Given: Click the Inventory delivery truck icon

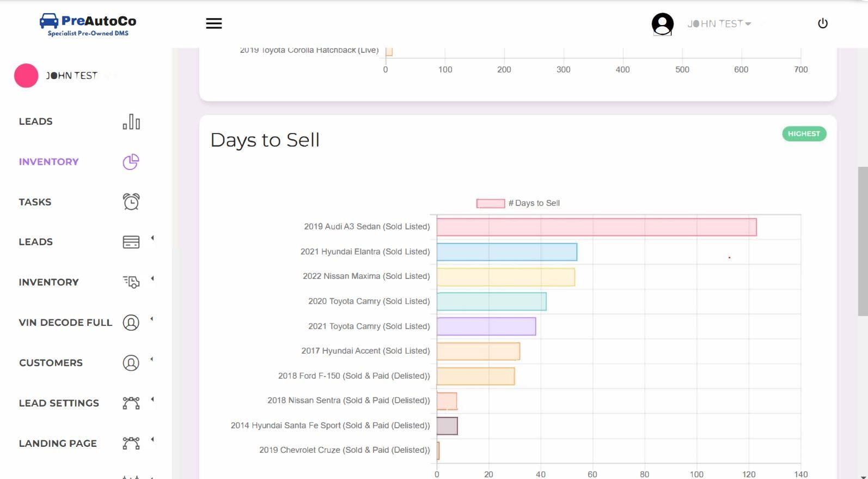Looking at the screenshot, I should point(131,282).
